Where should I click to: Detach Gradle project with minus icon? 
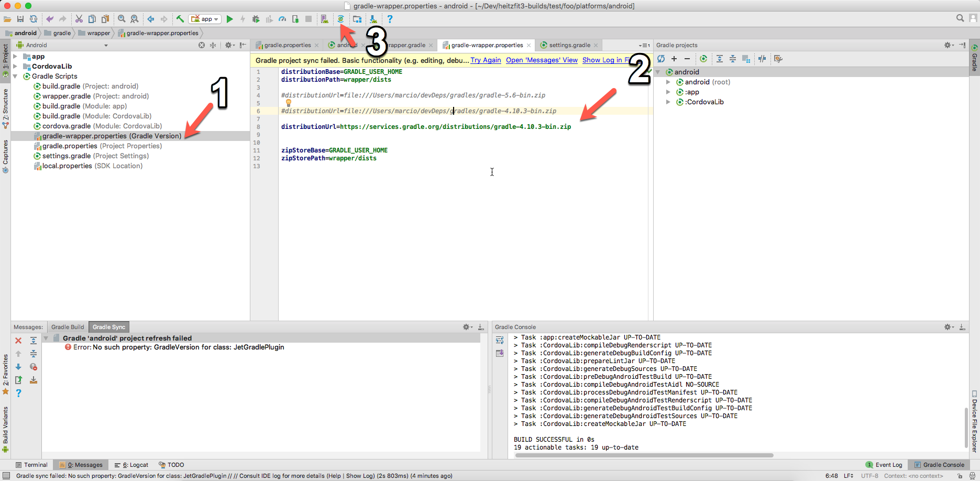(x=687, y=59)
